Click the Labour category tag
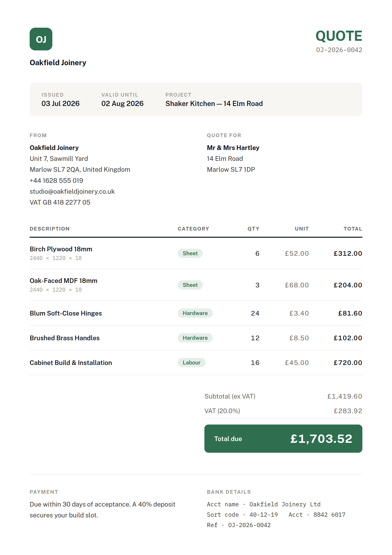The image size is (392, 555). pos(192,363)
